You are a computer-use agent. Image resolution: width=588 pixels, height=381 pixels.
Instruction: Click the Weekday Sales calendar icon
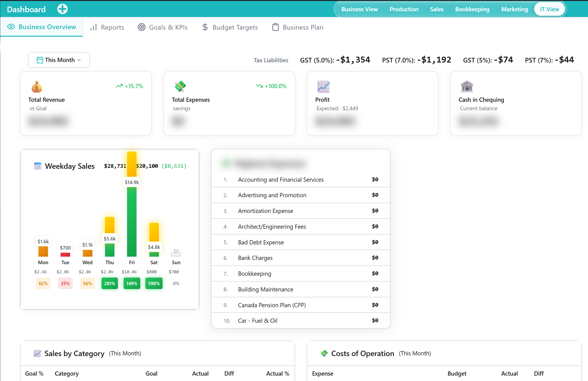click(38, 166)
